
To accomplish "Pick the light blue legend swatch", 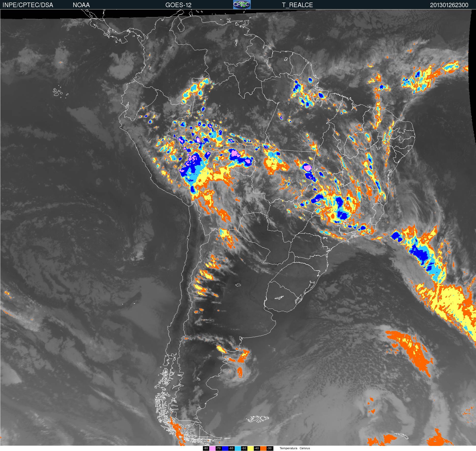I will [238, 448].
